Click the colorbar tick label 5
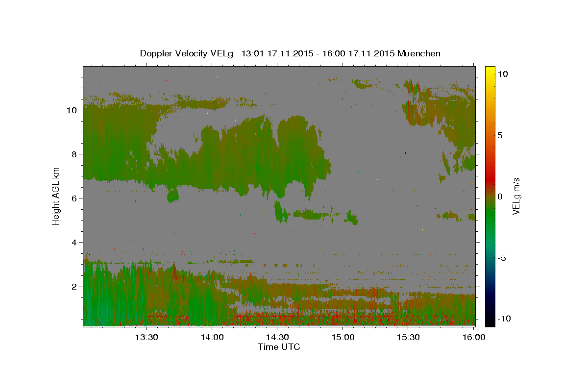 coord(500,135)
